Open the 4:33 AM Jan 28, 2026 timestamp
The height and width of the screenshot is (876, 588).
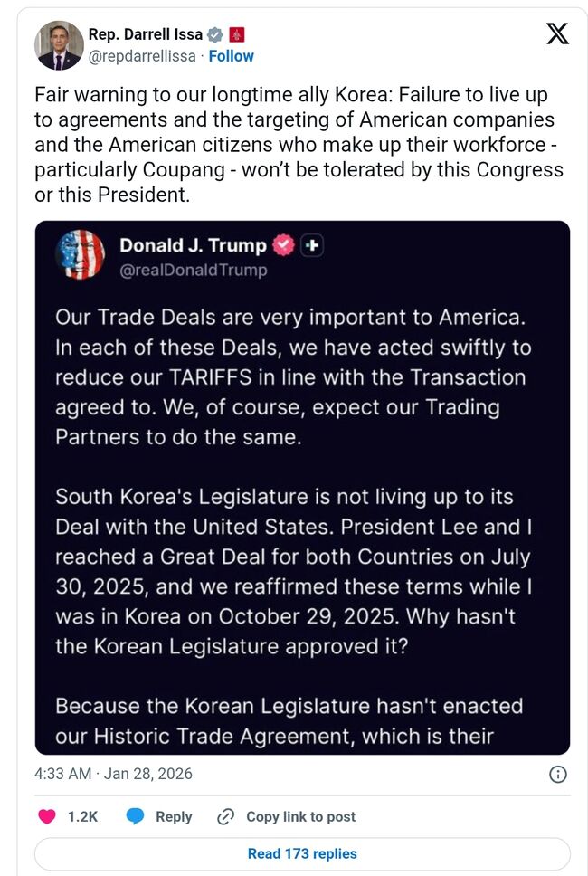pyautogui.click(x=113, y=774)
